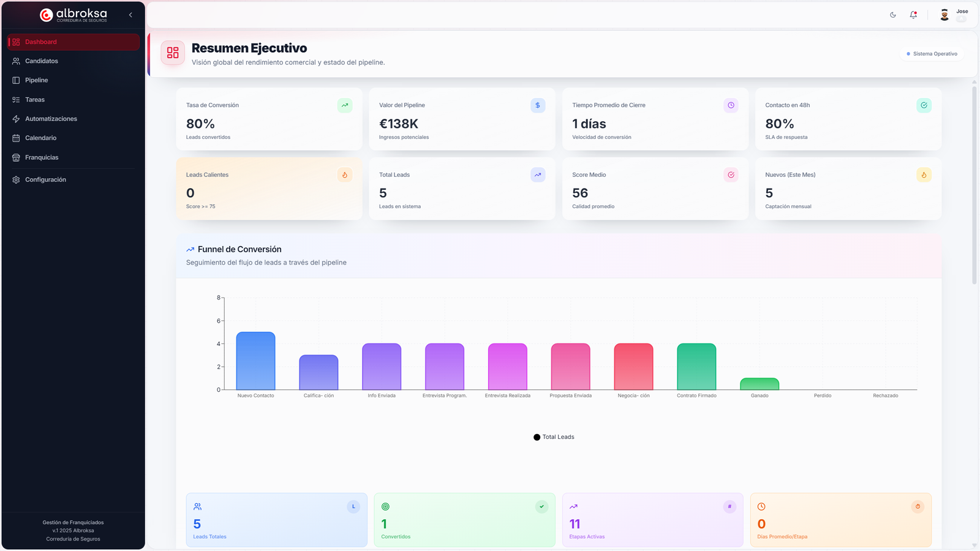
Task: Toggle the Total Leads chart legend
Action: tap(554, 437)
